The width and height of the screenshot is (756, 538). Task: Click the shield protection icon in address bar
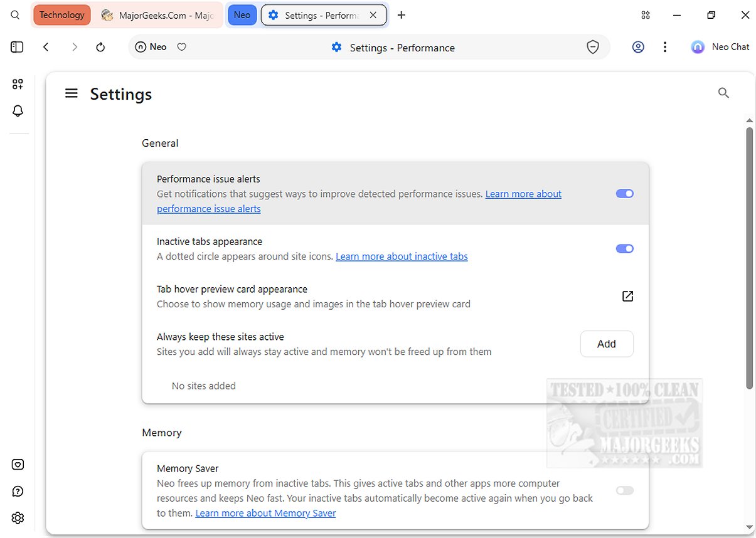(593, 47)
